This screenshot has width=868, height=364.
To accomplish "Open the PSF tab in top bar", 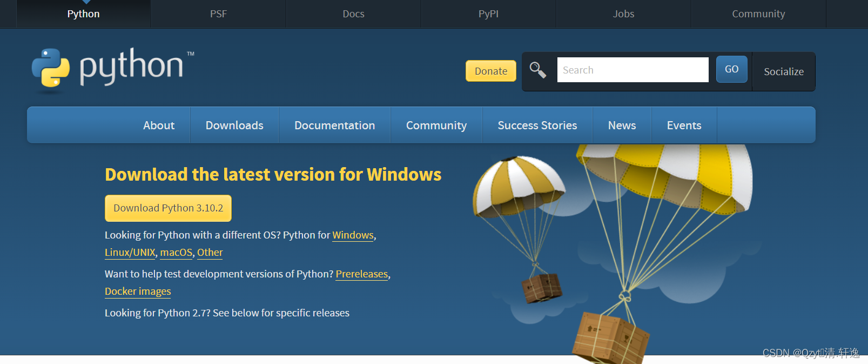I will pos(219,14).
